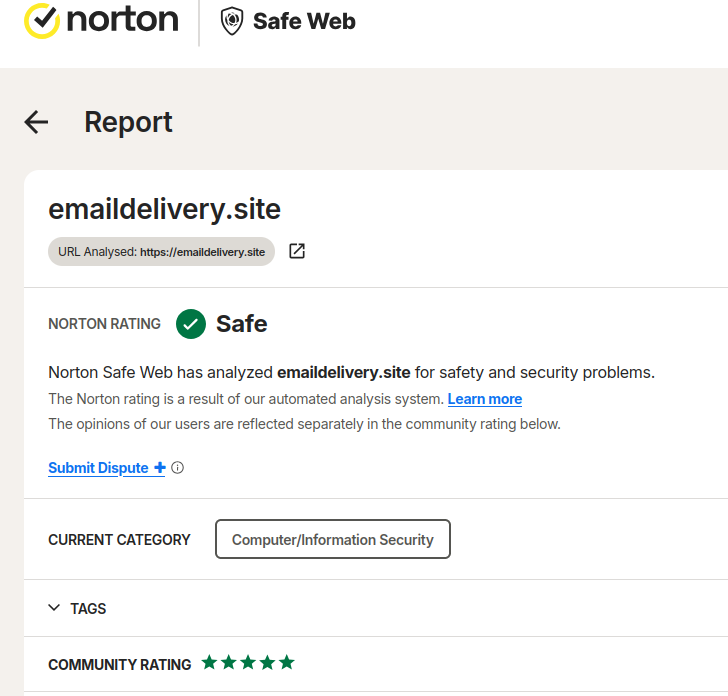This screenshot has height=696, width=728.
Task: Click the norton wordmark in header
Action: tap(122, 20)
